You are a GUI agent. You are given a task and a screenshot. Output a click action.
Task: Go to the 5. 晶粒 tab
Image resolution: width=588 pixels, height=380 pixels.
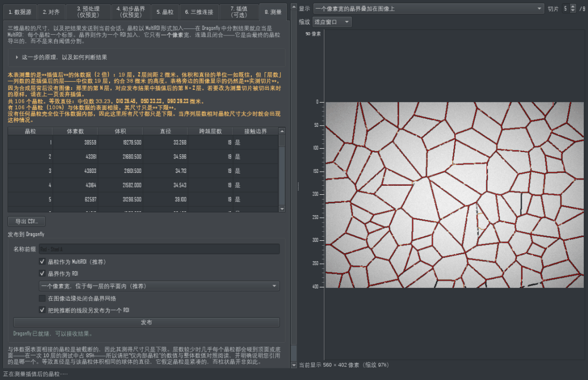[x=165, y=12]
